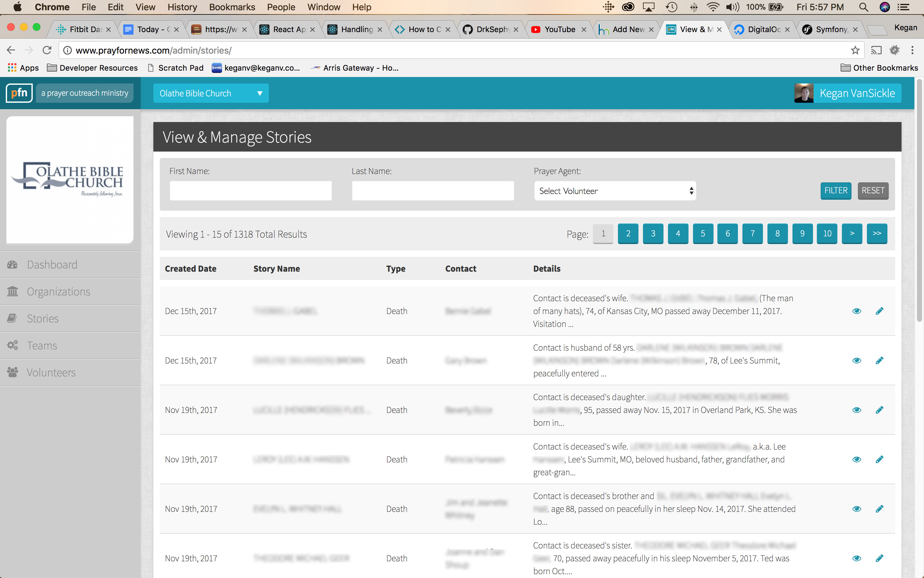Screen dimensions: 924x578
Task: View the age 88 story (eye icon)
Action: pyautogui.click(x=856, y=509)
